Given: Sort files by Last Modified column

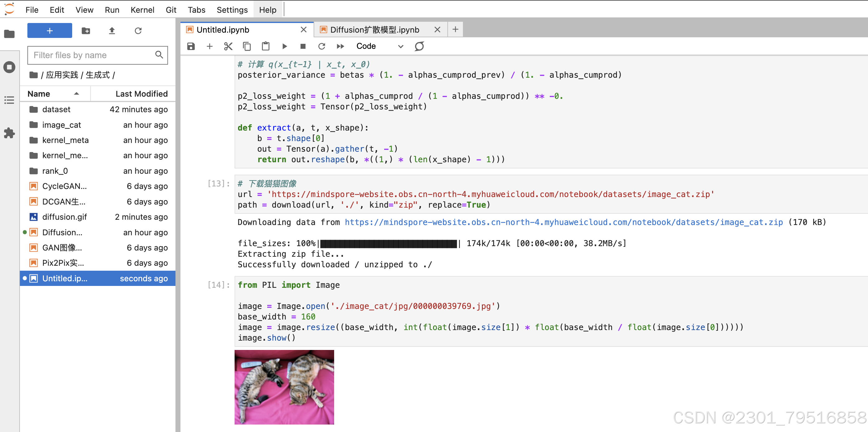Looking at the screenshot, I should tap(142, 94).
